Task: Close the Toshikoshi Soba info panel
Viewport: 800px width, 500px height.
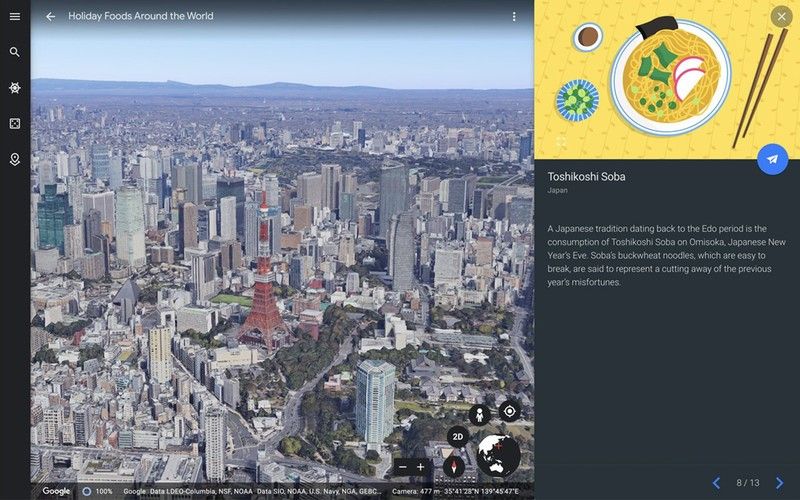Action: (781, 17)
